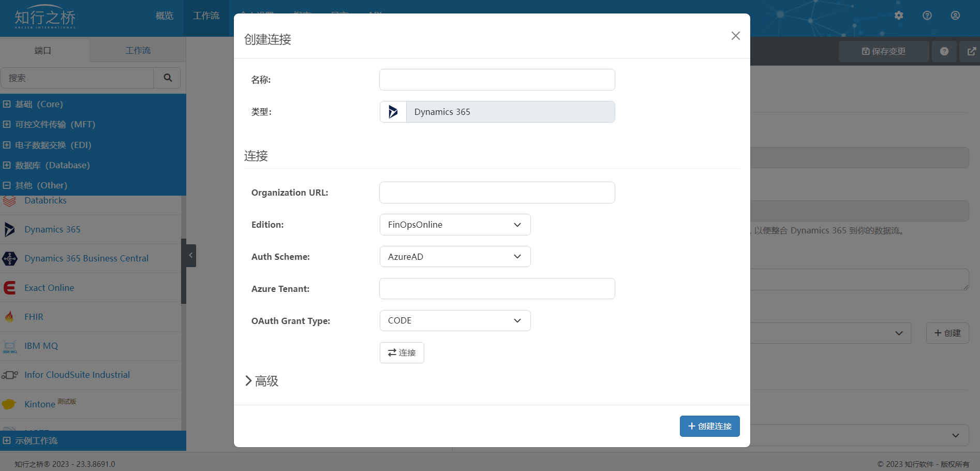Screen dimensions: 980x471
Task: Click the sidebar connector list scrollbar
Action: click(183, 271)
